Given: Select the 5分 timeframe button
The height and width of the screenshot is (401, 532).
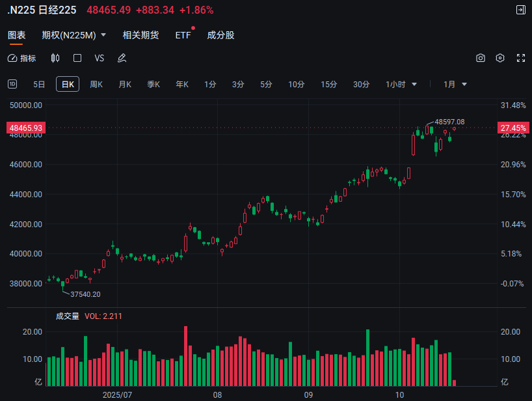Looking at the screenshot, I should click(266, 84).
